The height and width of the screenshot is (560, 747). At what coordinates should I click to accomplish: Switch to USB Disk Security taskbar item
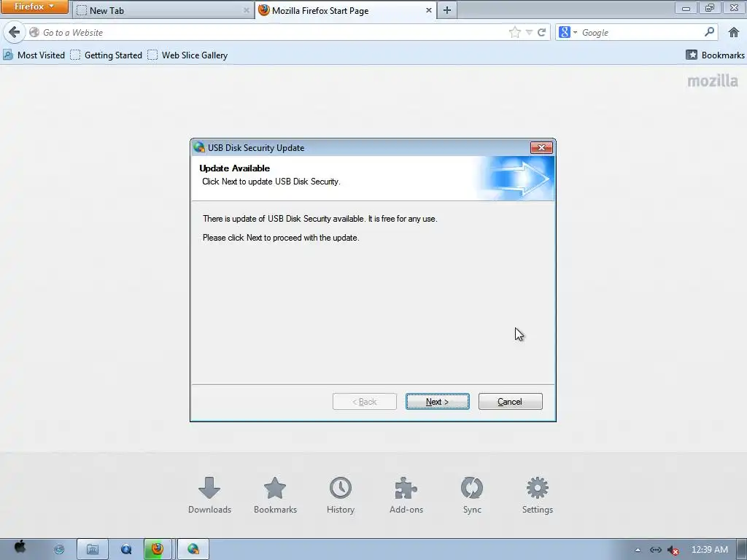(x=193, y=549)
